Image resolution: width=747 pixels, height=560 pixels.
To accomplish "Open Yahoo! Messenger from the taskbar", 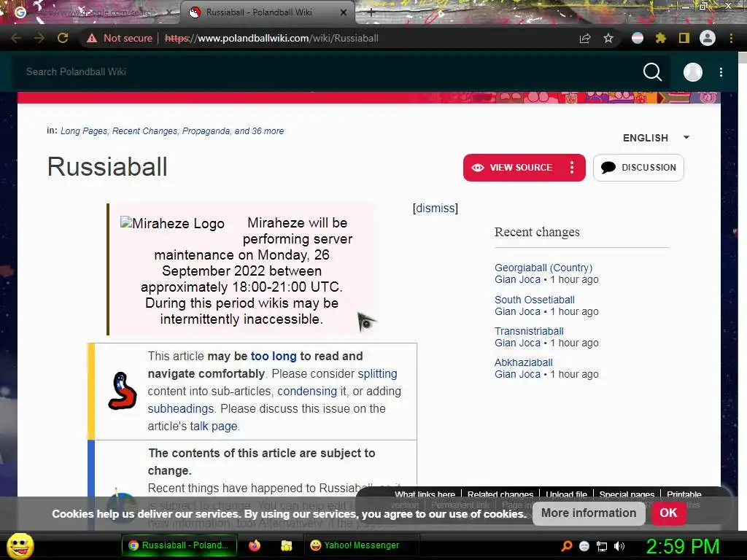I will (x=361, y=545).
